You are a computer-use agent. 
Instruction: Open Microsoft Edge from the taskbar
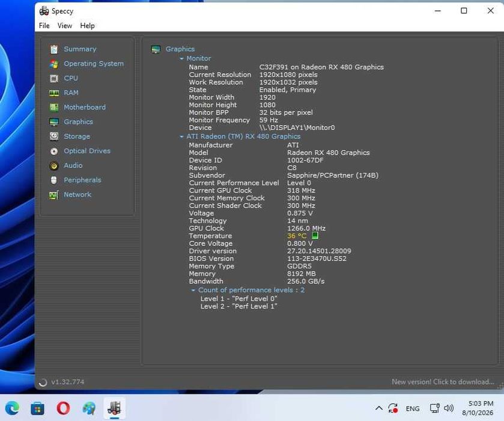tap(12, 408)
